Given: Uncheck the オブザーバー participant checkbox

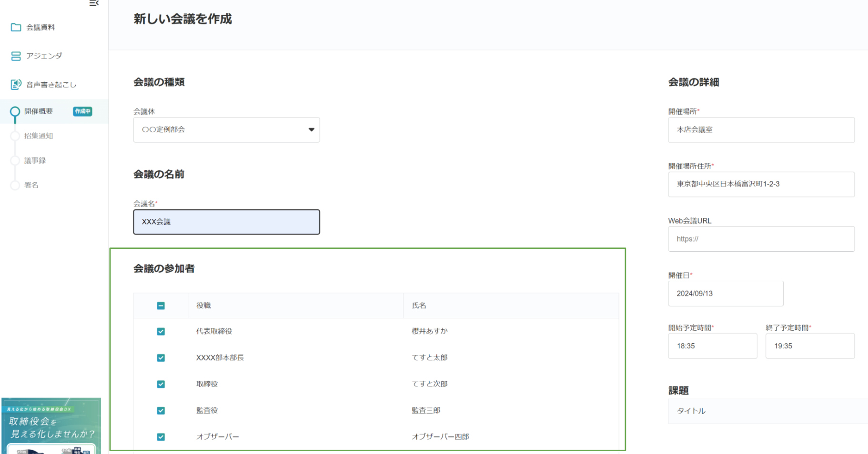Looking at the screenshot, I should (161, 437).
